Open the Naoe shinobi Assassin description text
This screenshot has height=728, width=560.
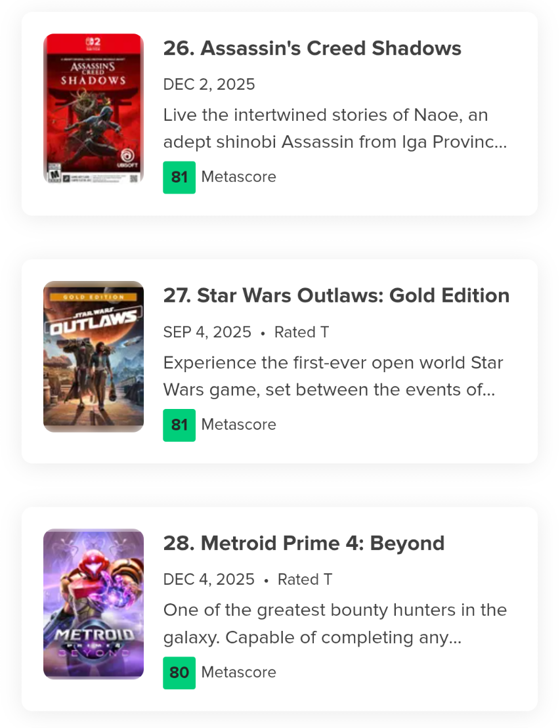pos(335,129)
